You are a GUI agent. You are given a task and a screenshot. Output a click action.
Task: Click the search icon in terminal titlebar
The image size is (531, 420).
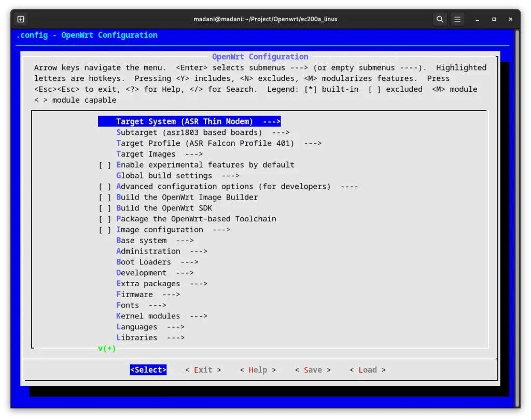(x=439, y=19)
